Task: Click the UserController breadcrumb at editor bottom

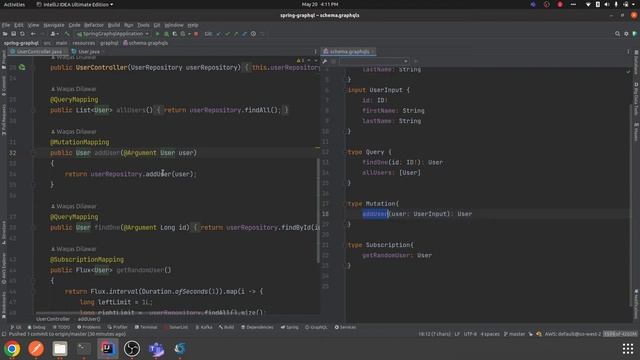Action: [53, 319]
